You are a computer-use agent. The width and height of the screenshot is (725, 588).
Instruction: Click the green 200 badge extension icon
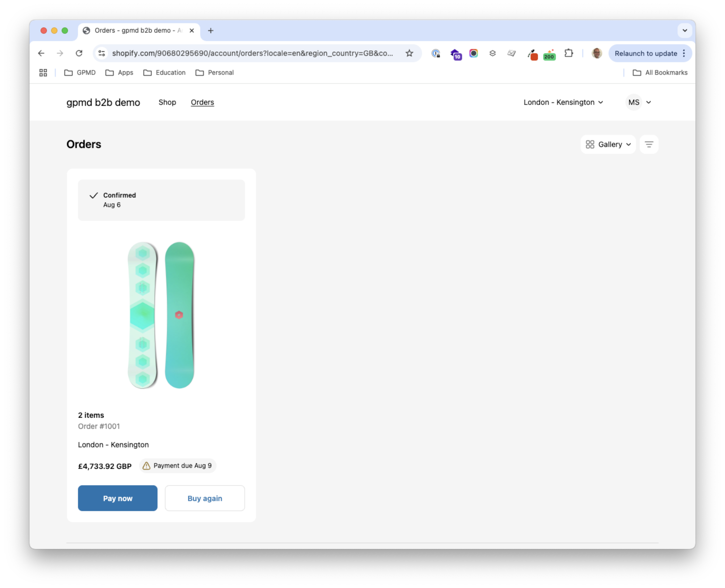click(549, 54)
